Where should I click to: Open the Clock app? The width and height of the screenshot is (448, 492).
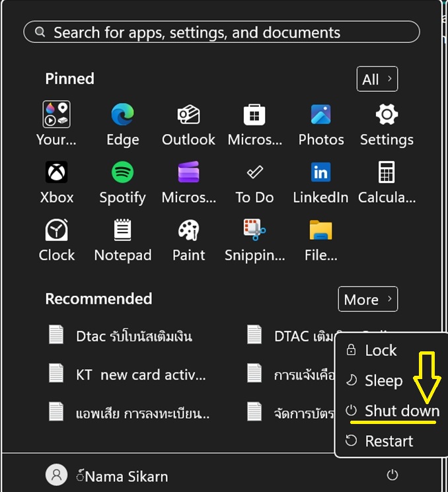coord(57,240)
